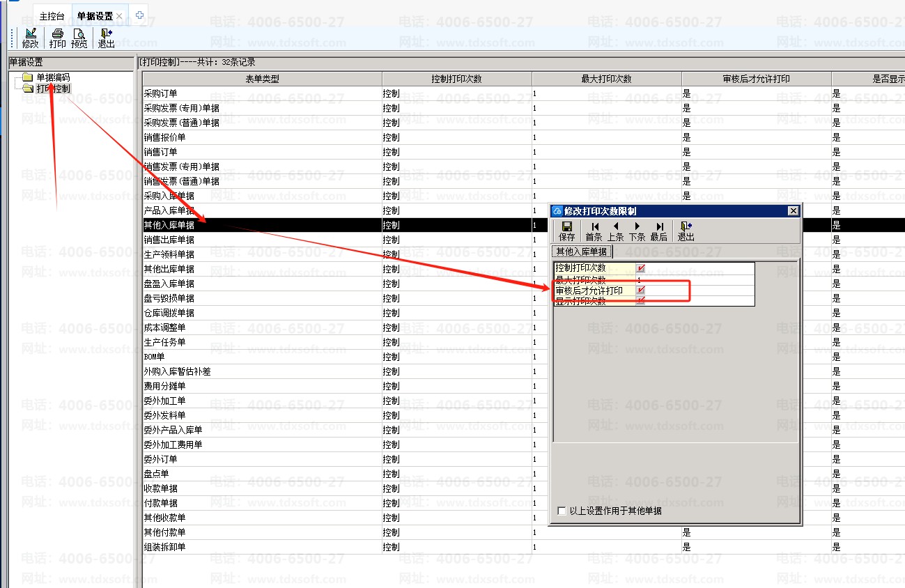
Task: Go to 下条 (Next record) in dialog
Action: pos(637,231)
